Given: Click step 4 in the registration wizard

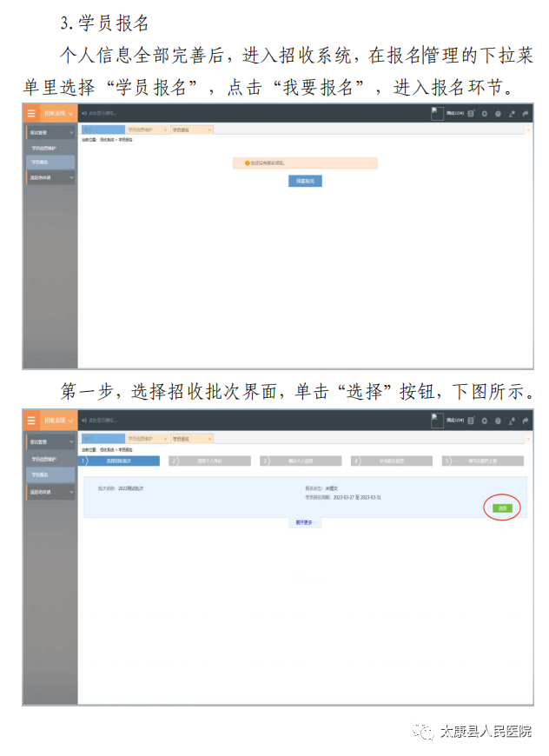Looking at the screenshot, I should 392,461.
